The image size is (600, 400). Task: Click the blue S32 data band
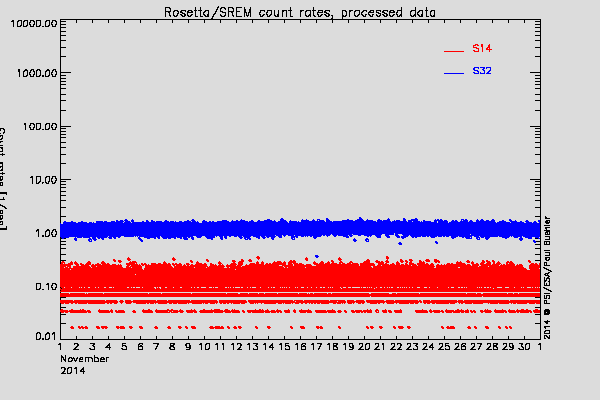pos(300,229)
